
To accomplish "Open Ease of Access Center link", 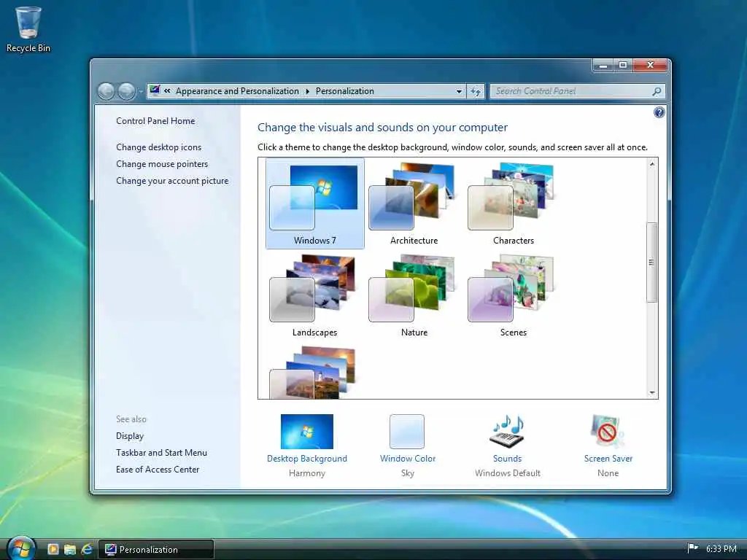I will pos(158,469).
